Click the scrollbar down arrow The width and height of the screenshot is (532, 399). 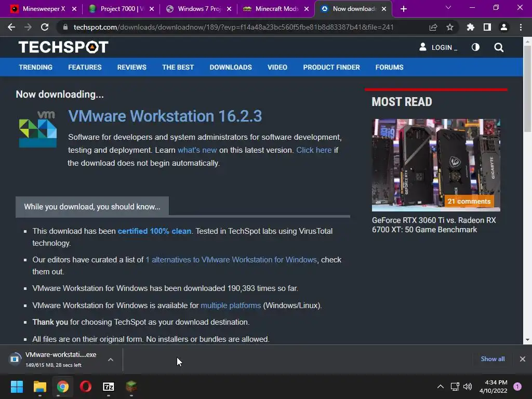point(527,340)
